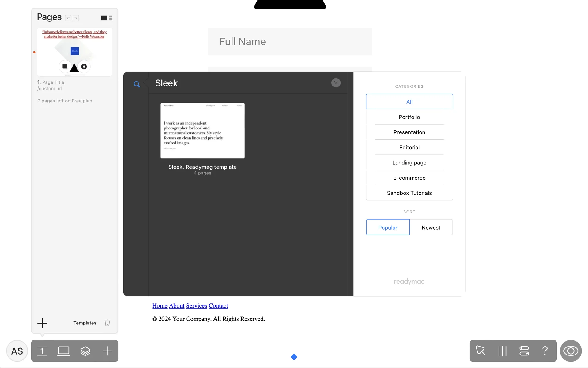The image size is (588, 368).
Task: Click the Full Name input field
Action: click(x=290, y=42)
